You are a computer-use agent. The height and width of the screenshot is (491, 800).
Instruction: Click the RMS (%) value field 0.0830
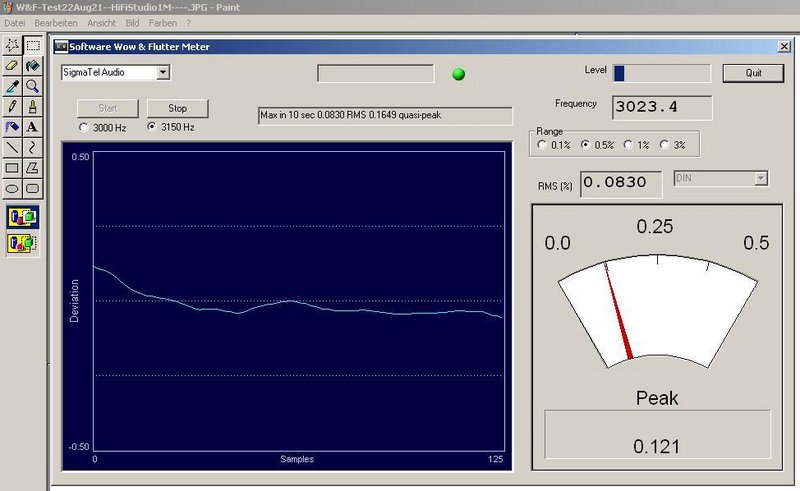point(621,183)
